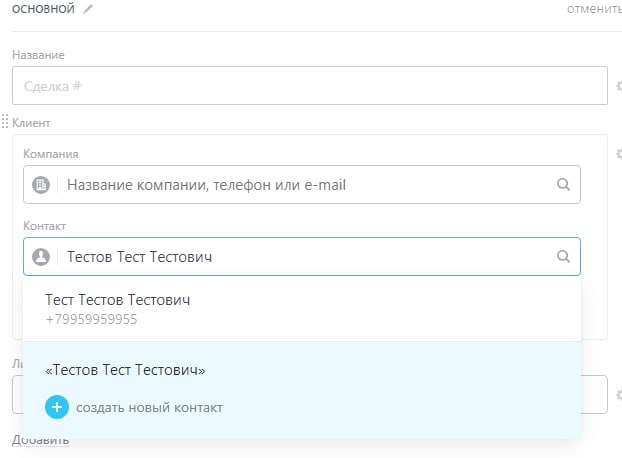Viewport: 622px width, 458px height.
Task: Click phone number +79959959955 in suggestions
Action: (x=92, y=320)
